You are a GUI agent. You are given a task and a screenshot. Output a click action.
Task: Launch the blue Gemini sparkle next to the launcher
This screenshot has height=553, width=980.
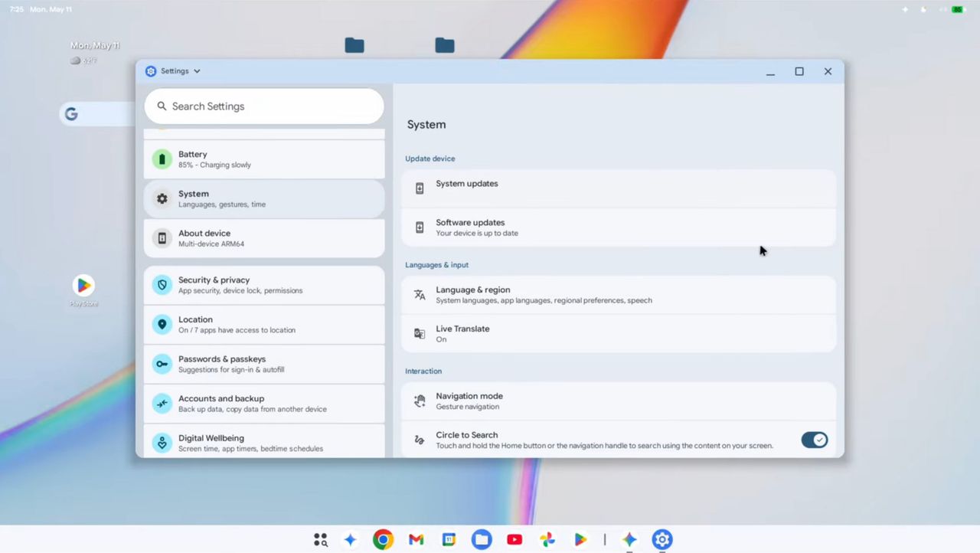pos(351,540)
